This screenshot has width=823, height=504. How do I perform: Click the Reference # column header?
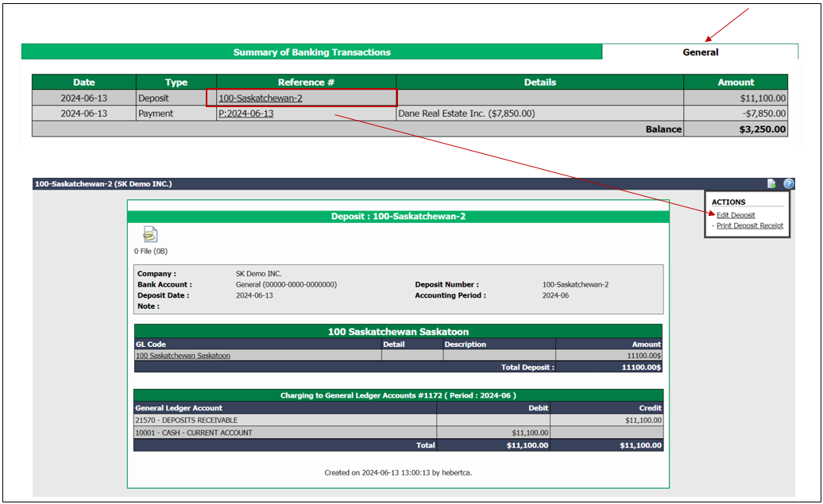tap(306, 83)
